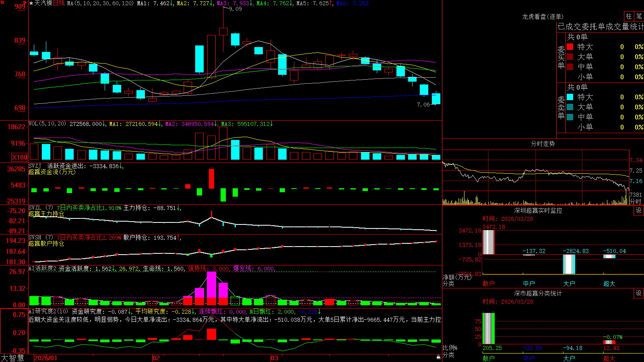Click the 超大 percentage value 12.43
Image resolution: width=644 pixels, height=362 pixels.
pyautogui.click(x=611, y=348)
